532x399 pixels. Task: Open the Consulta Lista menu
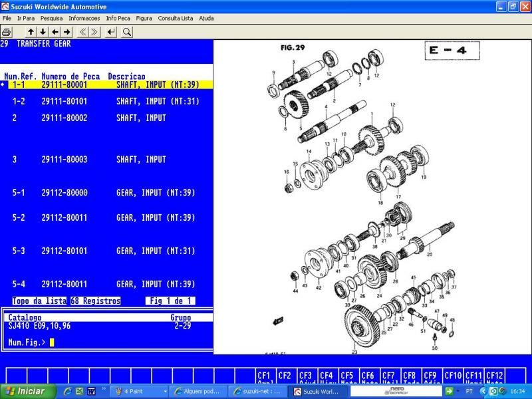point(176,19)
